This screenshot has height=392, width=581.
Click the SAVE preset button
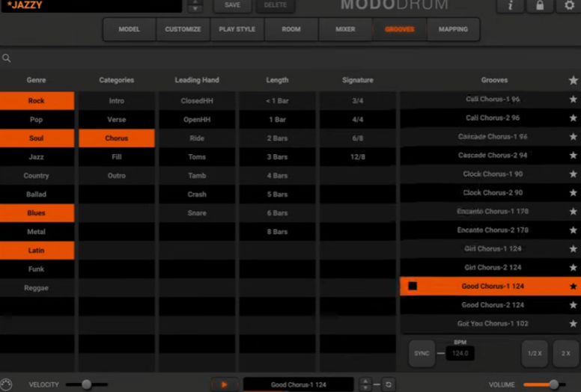pos(233,6)
